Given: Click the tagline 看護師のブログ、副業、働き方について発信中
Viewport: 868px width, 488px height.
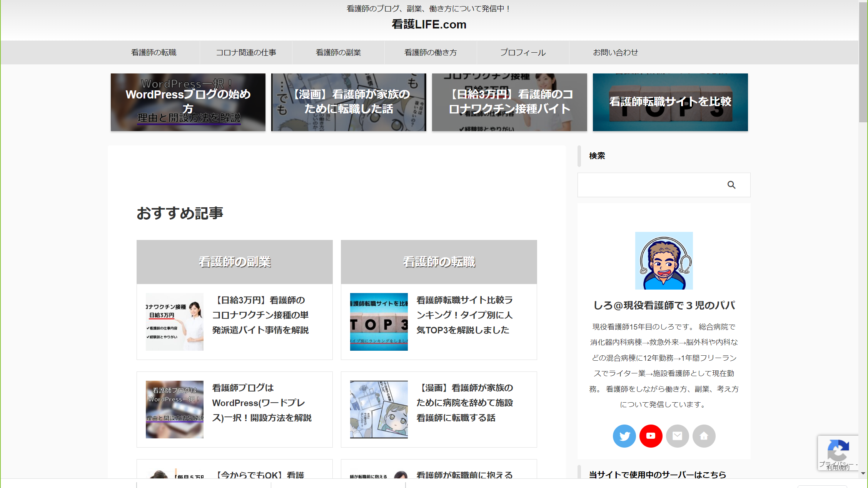Looking at the screenshot, I should [x=429, y=8].
